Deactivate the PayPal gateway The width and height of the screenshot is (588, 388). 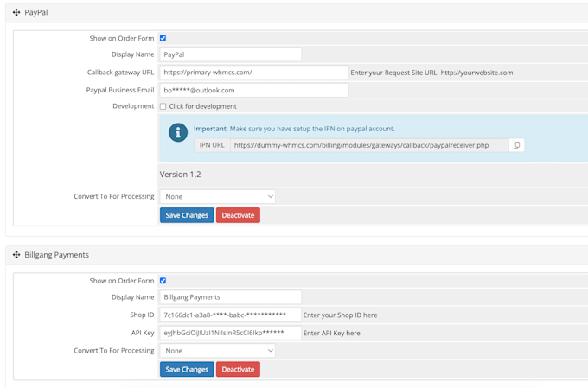(238, 215)
